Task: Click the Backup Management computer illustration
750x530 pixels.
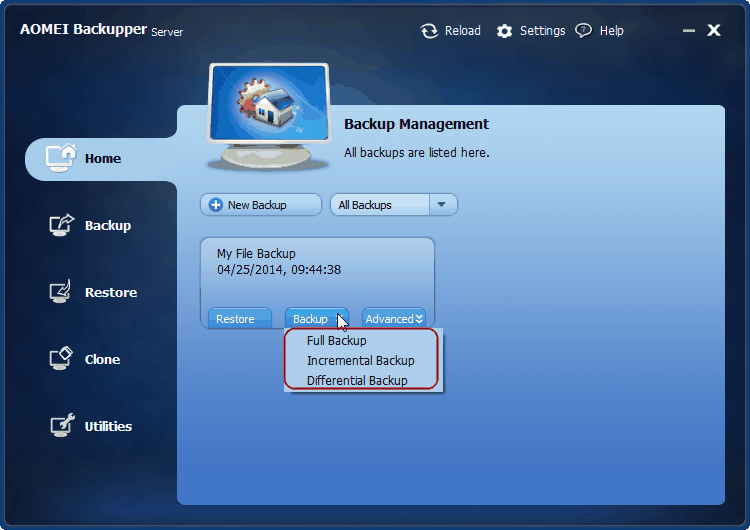Action: click(269, 117)
